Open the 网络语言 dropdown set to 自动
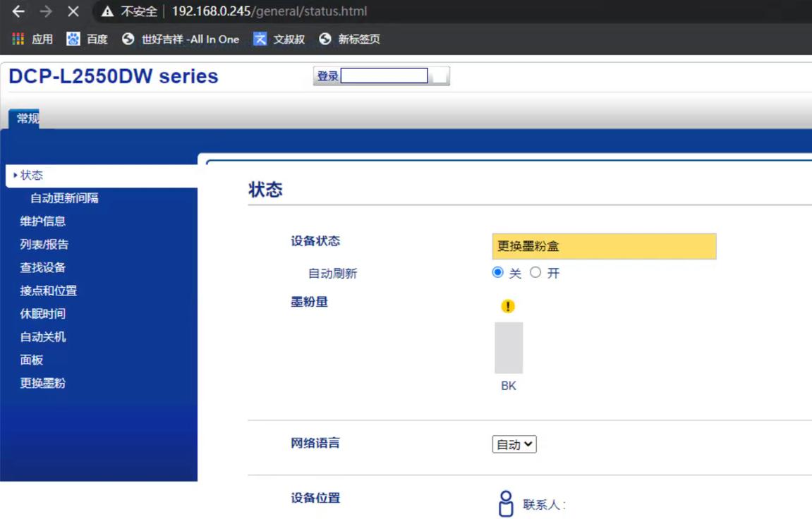 click(x=514, y=444)
